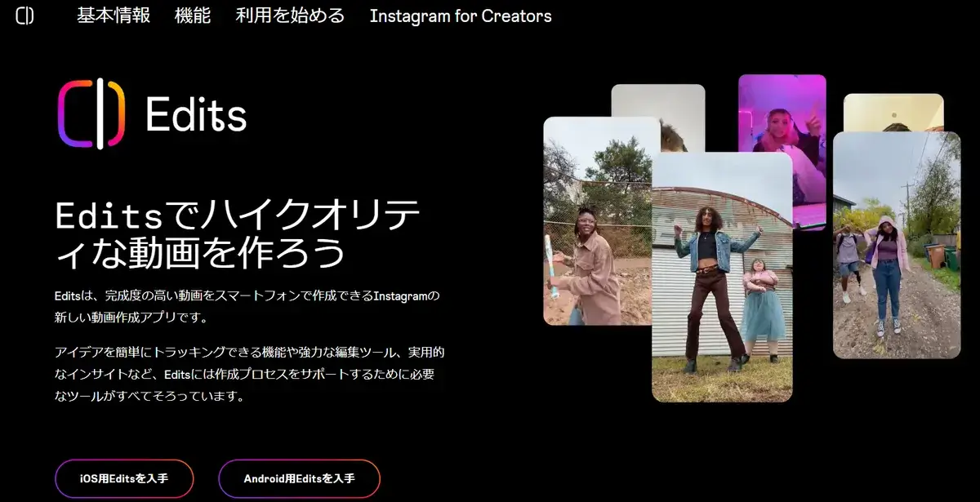Click the Android用Editsを入手 button

299,478
